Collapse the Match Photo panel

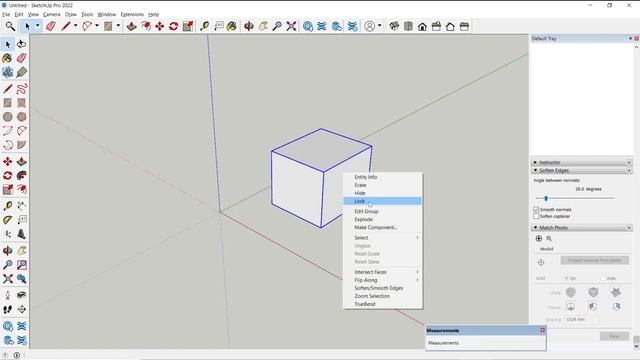point(535,227)
